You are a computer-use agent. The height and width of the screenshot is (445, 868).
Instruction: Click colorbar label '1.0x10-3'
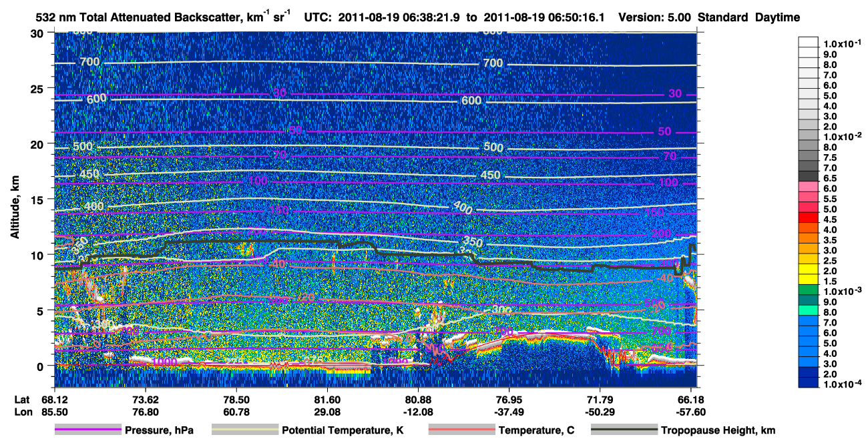pyautogui.click(x=844, y=292)
